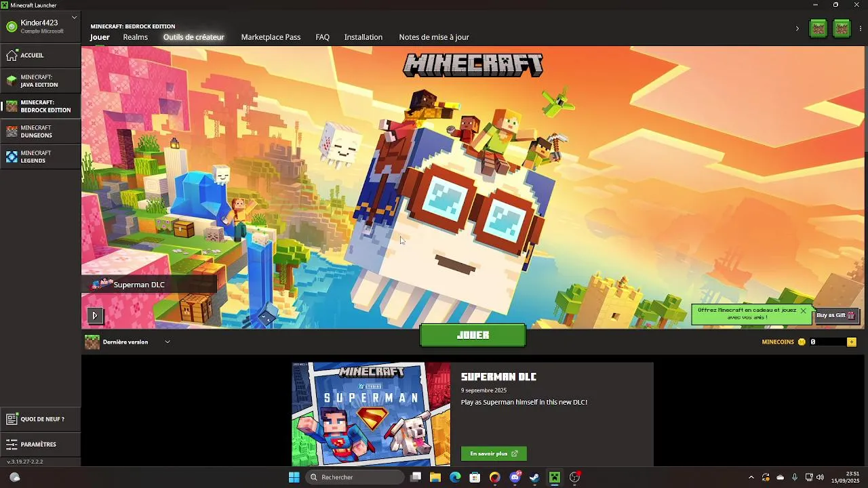Open the Notes de mise à jour tab

[x=434, y=37]
